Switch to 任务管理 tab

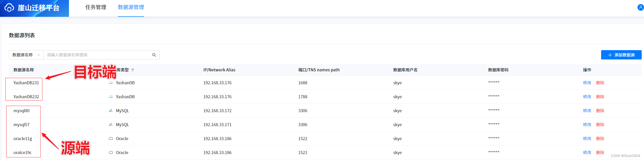(96, 7)
